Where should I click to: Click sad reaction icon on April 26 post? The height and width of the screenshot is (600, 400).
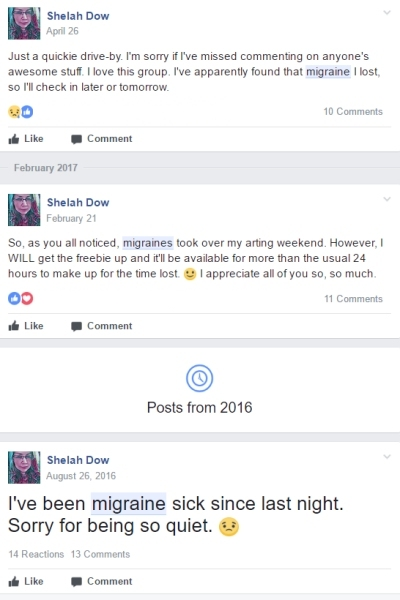(14, 112)
